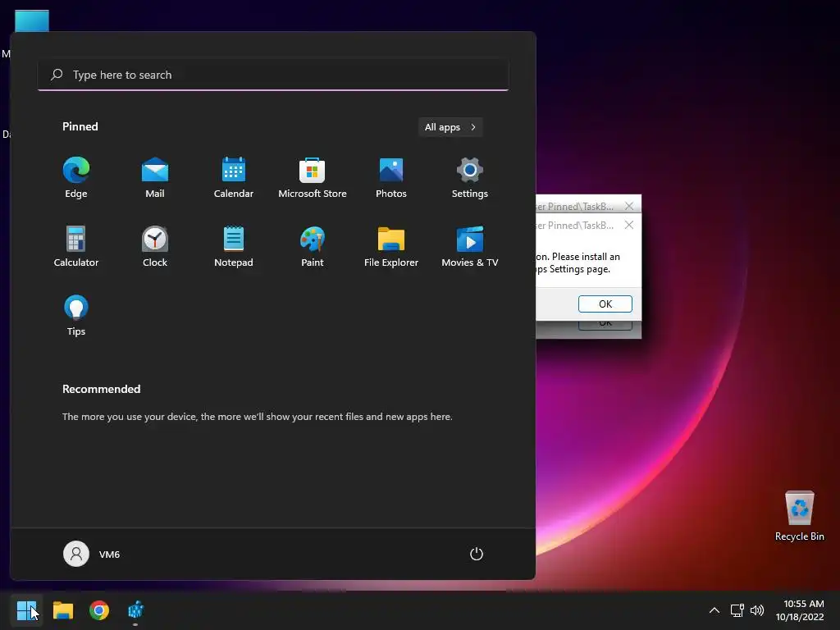Screen dimensions: 840x630
Task: Open the Tips app
Action: (x=76, y=316)
